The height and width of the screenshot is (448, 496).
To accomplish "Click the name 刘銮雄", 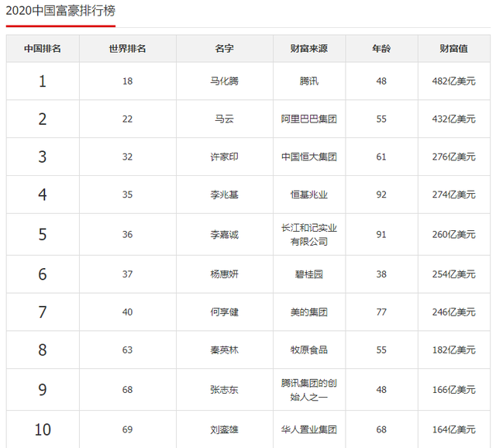I will click(224, 429).
